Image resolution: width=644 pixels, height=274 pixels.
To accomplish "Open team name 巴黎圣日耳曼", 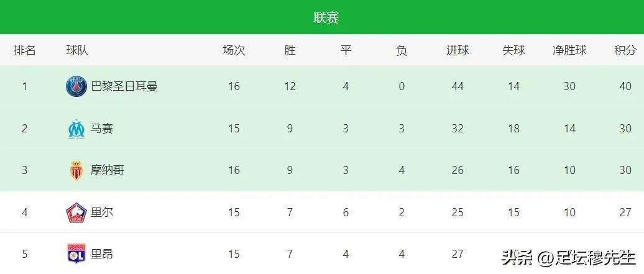I will click(x=124, y=87).
